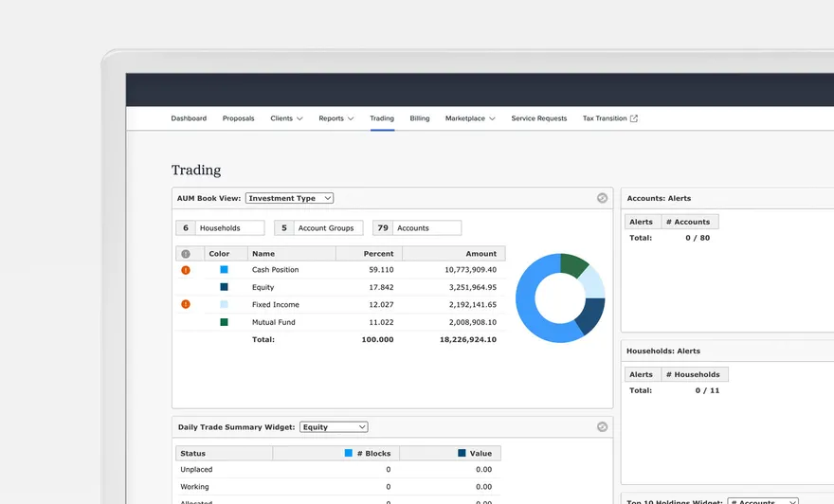Click the large blue Cash Position donut segment
Screen dimensions: 834x504
click(528, 303)
